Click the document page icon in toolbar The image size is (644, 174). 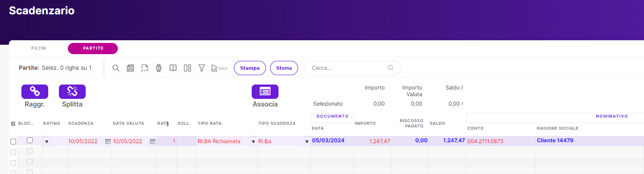[145, 68]
